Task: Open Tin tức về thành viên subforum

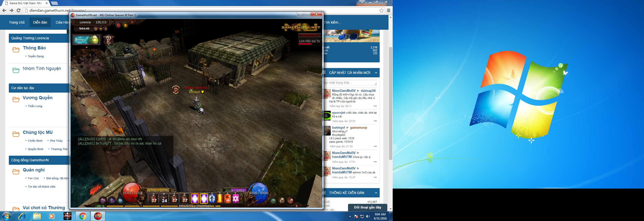Action: point(42,187)
